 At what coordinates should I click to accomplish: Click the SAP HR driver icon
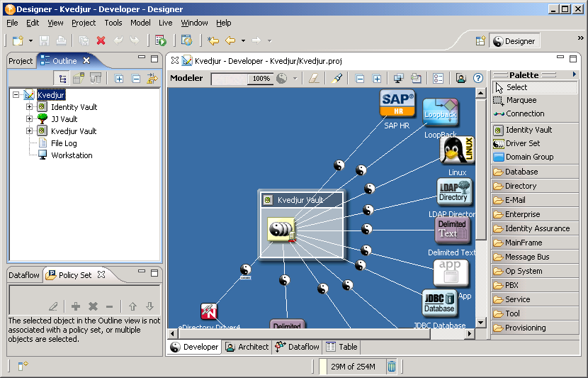click(397, 104)
